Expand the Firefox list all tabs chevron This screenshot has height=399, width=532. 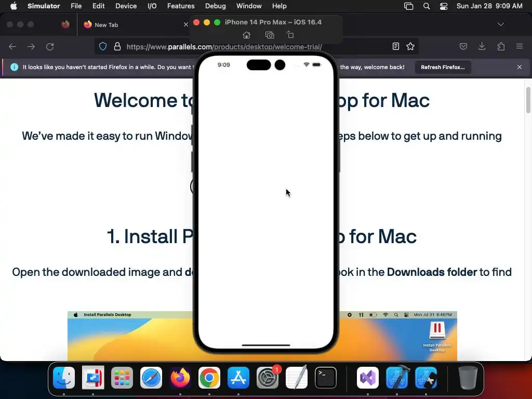pyautogui.click(x=501, y=24)
